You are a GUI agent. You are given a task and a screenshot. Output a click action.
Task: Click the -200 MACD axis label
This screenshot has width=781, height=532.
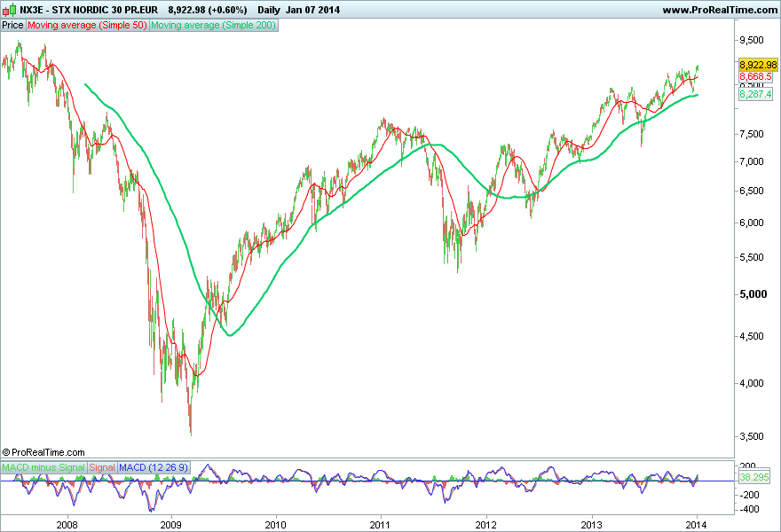click(749, 495)
